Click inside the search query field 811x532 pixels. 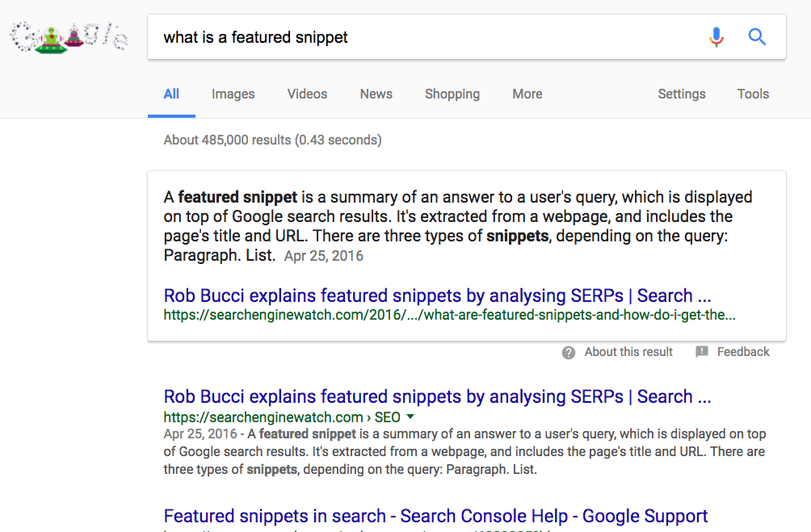467,37
